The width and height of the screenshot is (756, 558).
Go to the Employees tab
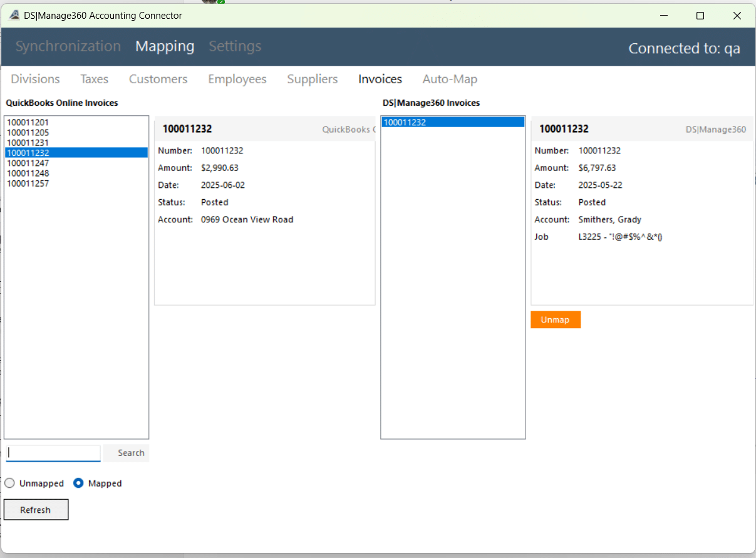tap(237, 79)
